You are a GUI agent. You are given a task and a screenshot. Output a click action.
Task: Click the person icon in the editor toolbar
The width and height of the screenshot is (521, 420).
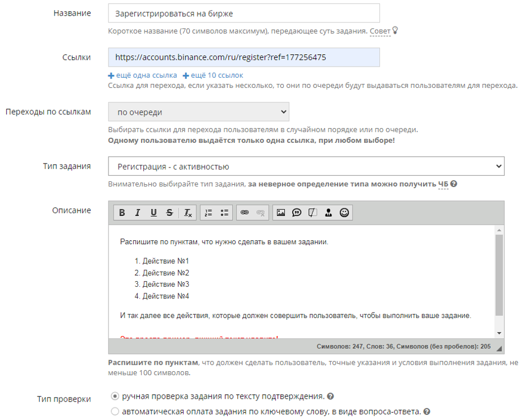[x=328, y=212]
